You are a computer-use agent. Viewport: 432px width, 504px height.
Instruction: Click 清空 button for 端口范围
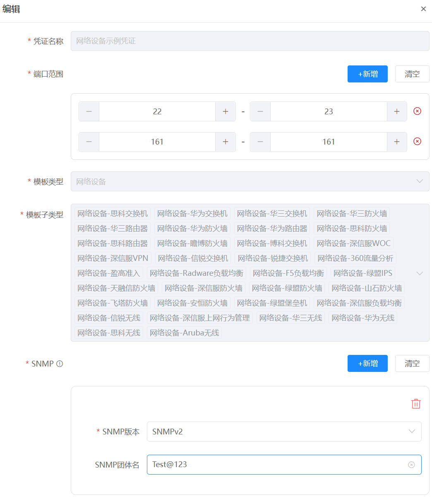point(412,74)
